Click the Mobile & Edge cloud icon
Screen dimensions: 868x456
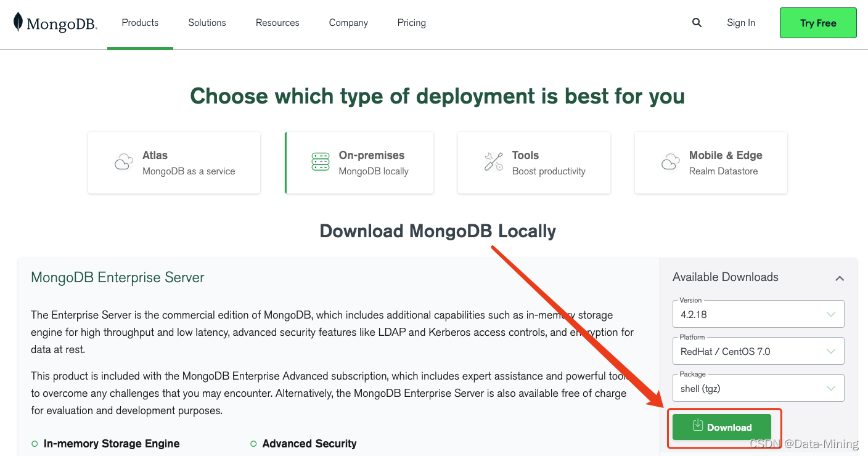tap(670, 162)
